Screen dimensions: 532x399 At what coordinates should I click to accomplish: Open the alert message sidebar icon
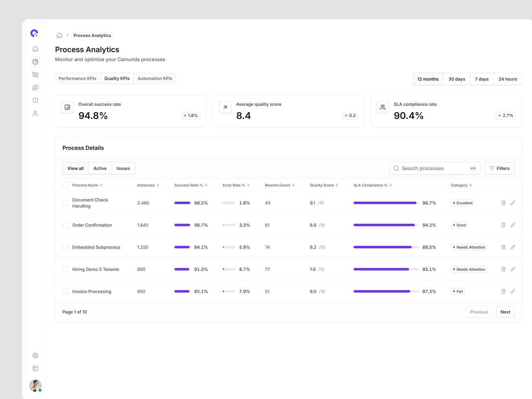pos(35,100)
